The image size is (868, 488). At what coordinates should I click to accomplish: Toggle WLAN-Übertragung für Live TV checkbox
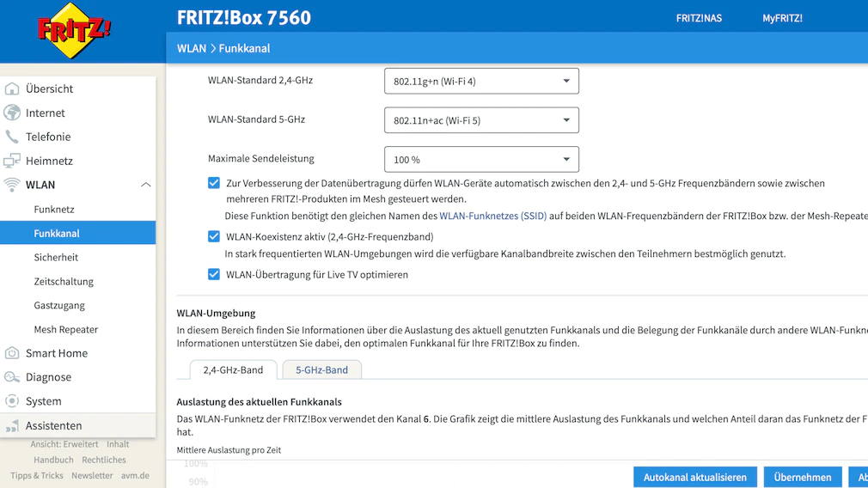214,274
